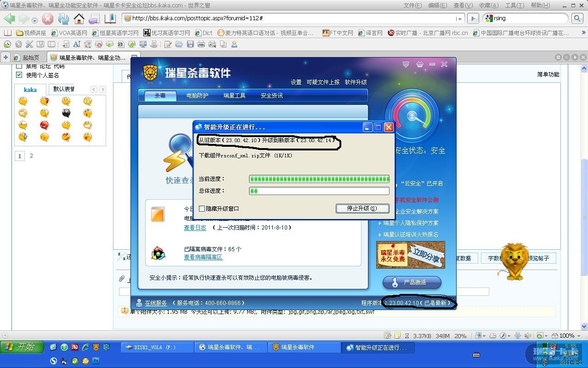Click the quarantine area icon
Viewport: 588px width, 368px height.
(x=158, y=253)
